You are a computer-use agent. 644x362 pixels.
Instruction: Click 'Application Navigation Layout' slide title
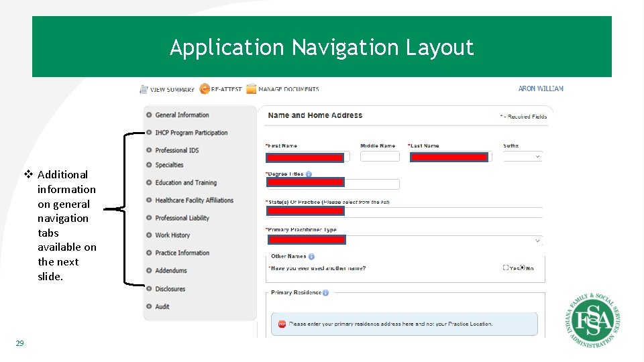pos(322,47)
